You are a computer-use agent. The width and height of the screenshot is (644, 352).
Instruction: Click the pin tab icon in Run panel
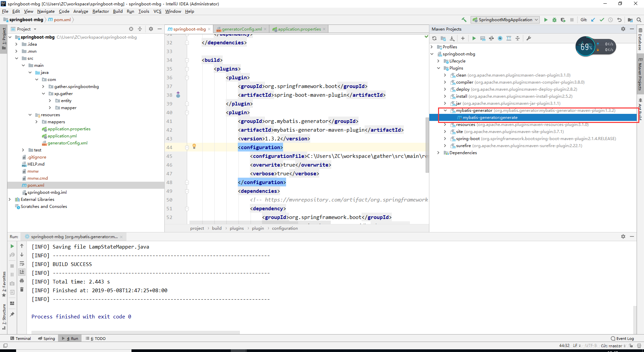12,314
